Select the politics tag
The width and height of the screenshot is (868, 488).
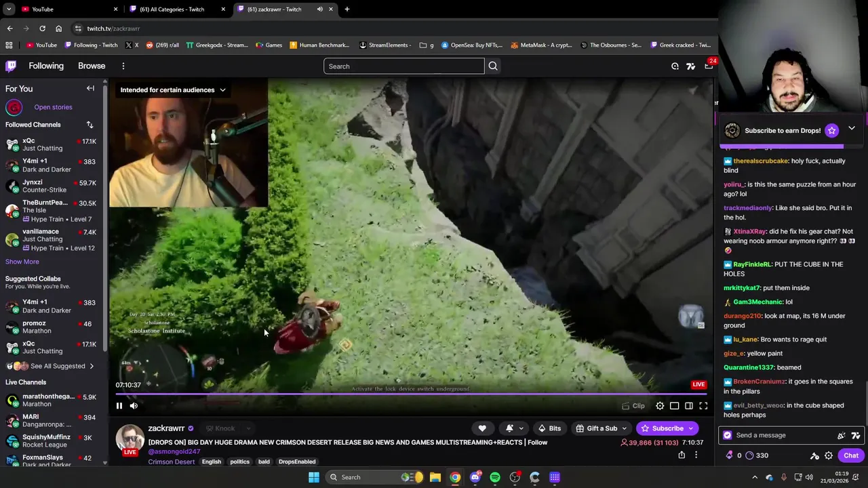pyautogui.click(x=239, y=462)
